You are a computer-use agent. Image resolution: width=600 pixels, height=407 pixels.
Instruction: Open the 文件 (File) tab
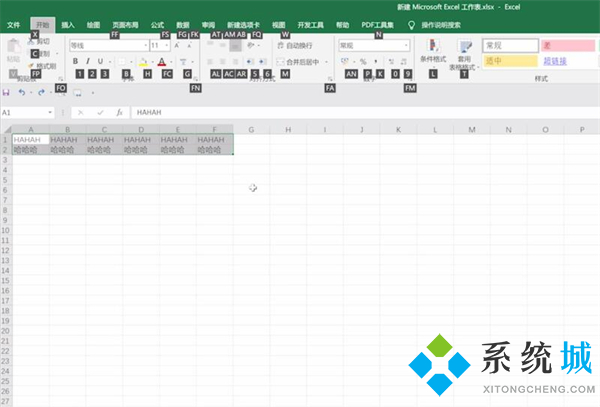click(x=13, y=25)
